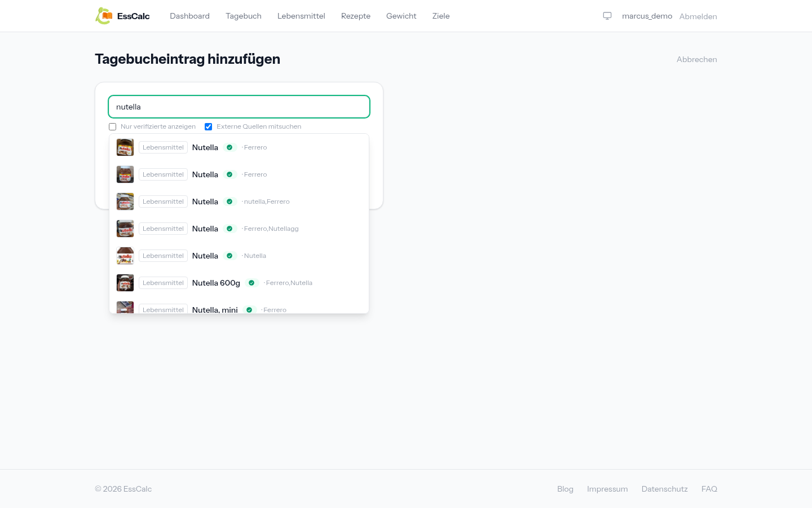This screenshot has width=812, height=508.
Task: Click Lebensmittel tag on Nutella 600g row
Action: (163, 283)
